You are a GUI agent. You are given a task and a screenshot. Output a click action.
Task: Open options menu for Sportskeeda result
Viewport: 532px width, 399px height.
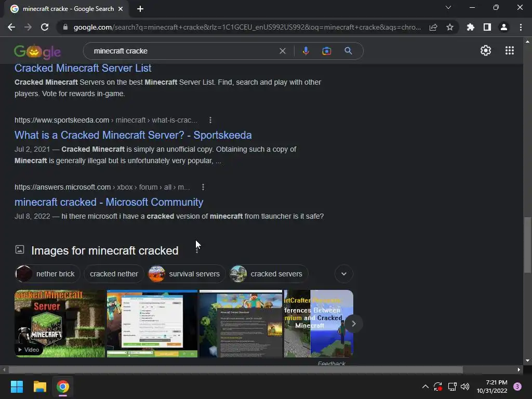210,120
